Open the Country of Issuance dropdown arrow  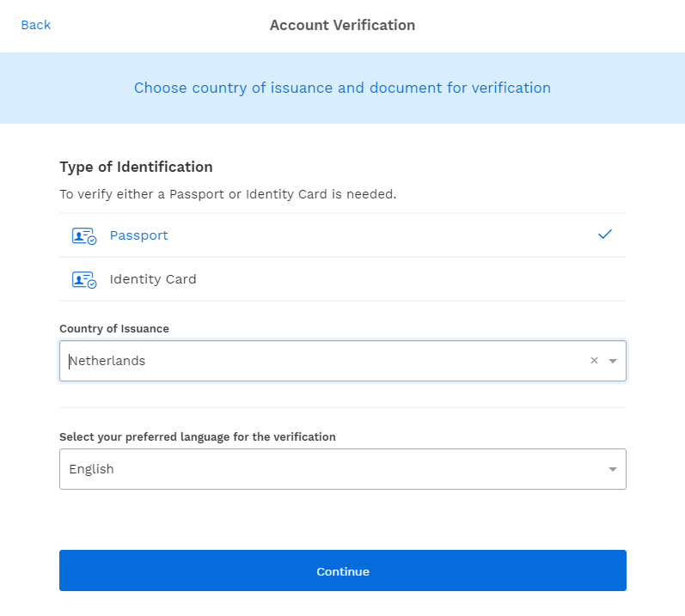pyautogui.click(x=613, y=361)
